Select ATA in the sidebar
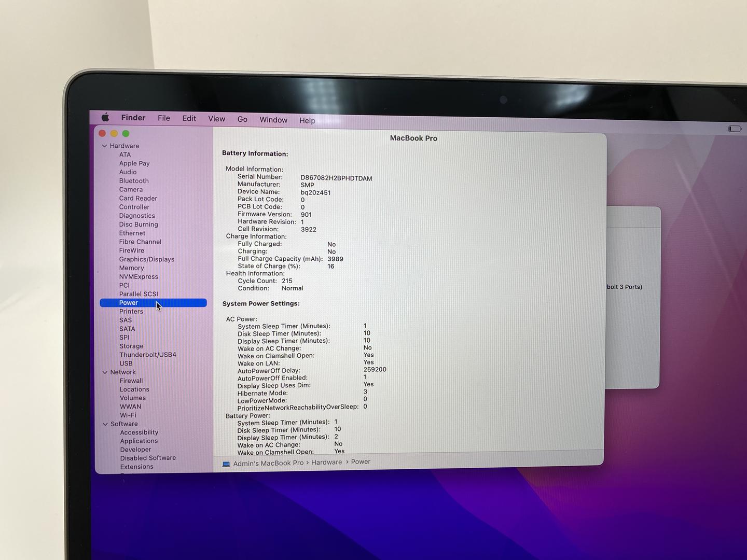The image size is (747, 560). coord(125,155)
